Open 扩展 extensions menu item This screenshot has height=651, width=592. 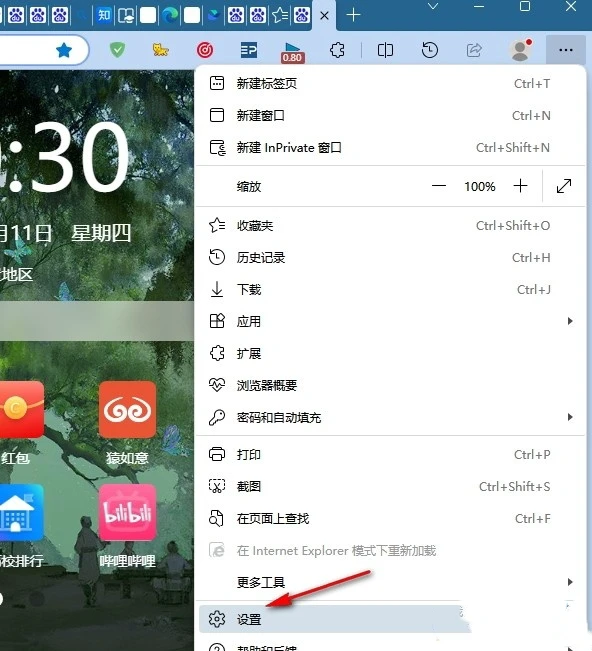(389, 353)
